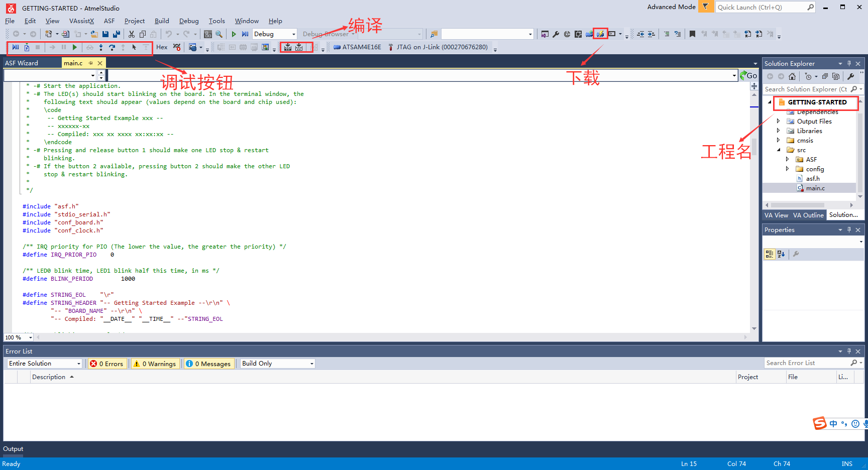Toggle the 0 Messages filter
The height and width of the screenshot is (470, 868).
click(208, 364)
